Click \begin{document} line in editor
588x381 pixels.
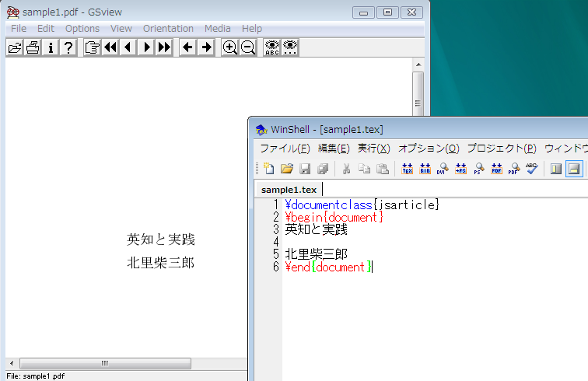point(334,217)
